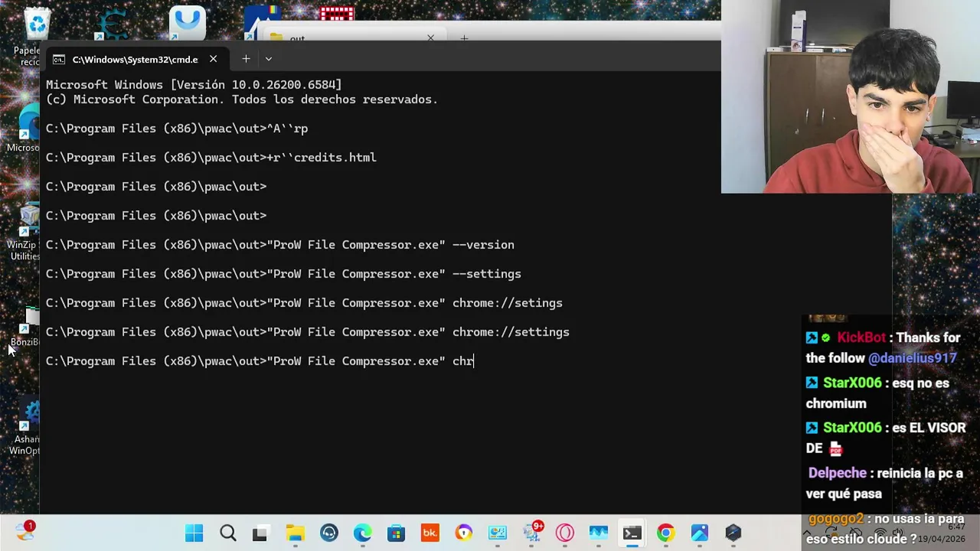Click the gogogo2 chat username

pos(836,518)
